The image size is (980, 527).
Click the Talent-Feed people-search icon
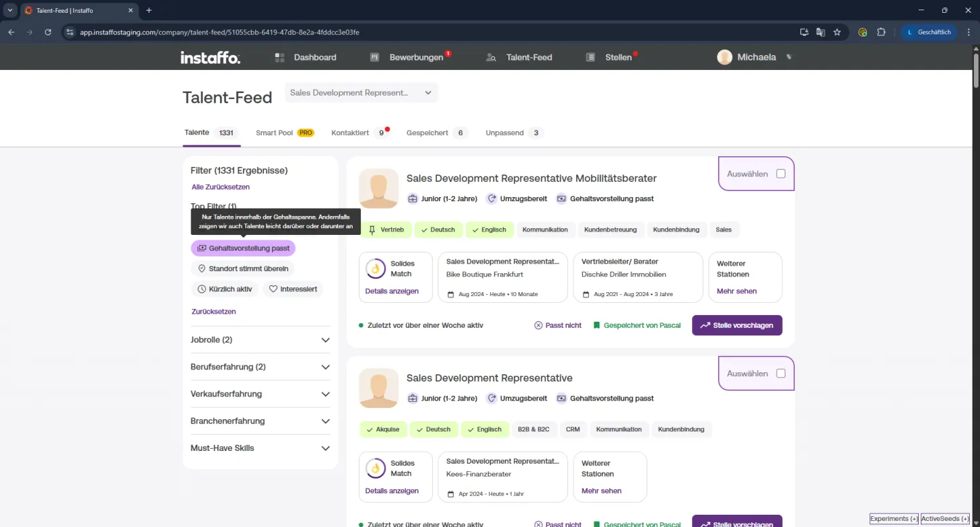tap(491, 57)
